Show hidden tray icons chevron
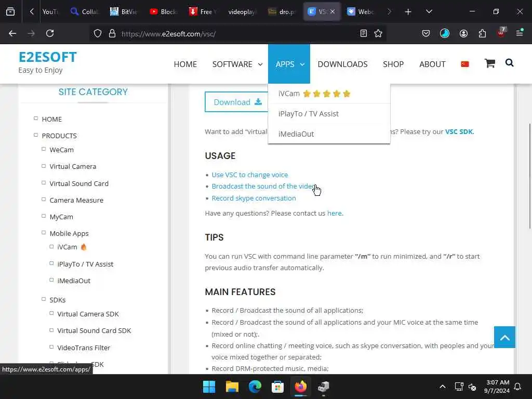Screen dimensions: 532x399 click(x=443, y=387)
